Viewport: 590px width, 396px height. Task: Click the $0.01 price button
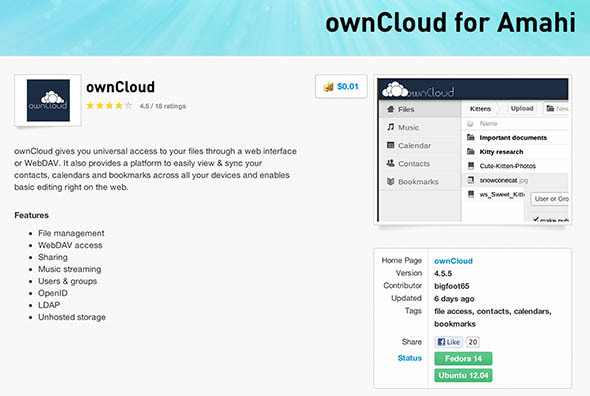(341, 87)
